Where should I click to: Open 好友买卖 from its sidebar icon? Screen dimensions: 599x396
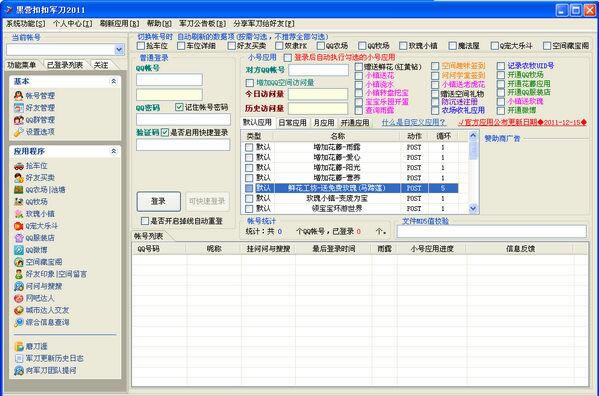18,178
